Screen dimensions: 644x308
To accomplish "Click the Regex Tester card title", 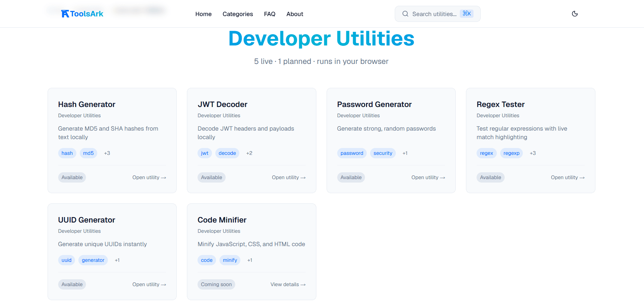I will [501, 104].
